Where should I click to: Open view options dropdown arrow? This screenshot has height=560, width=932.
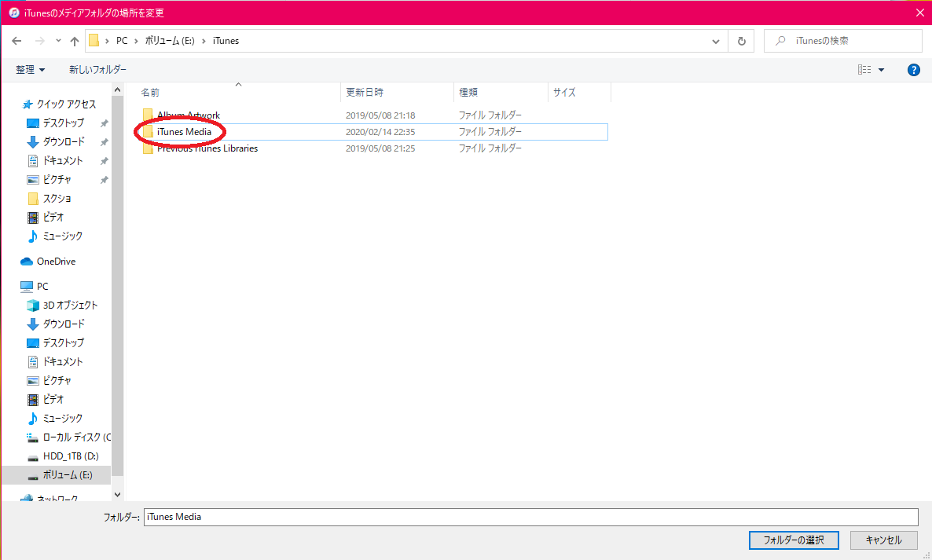[x=882, y=70]
